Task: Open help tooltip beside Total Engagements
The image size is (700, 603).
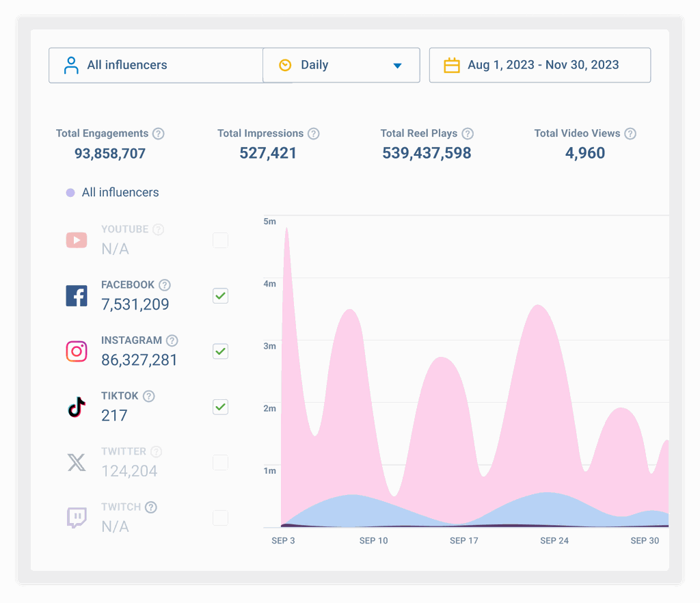Action: pyautogui.click(x=158, y=133)
